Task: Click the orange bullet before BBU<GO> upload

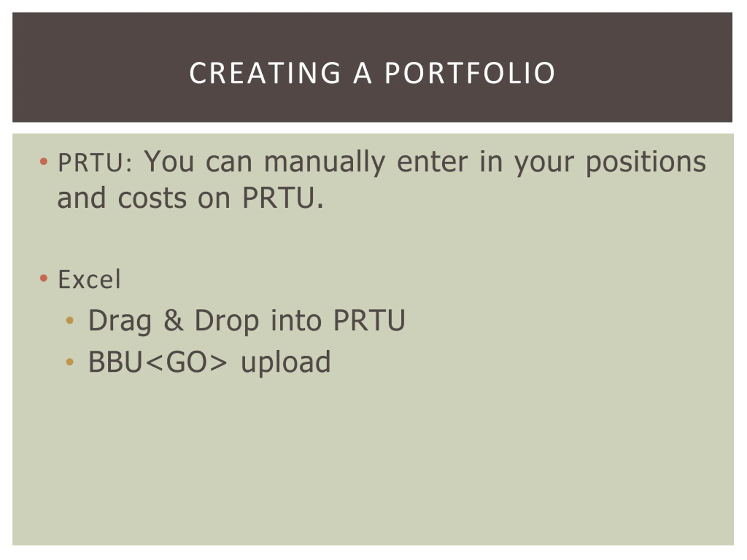Action: 69,362
